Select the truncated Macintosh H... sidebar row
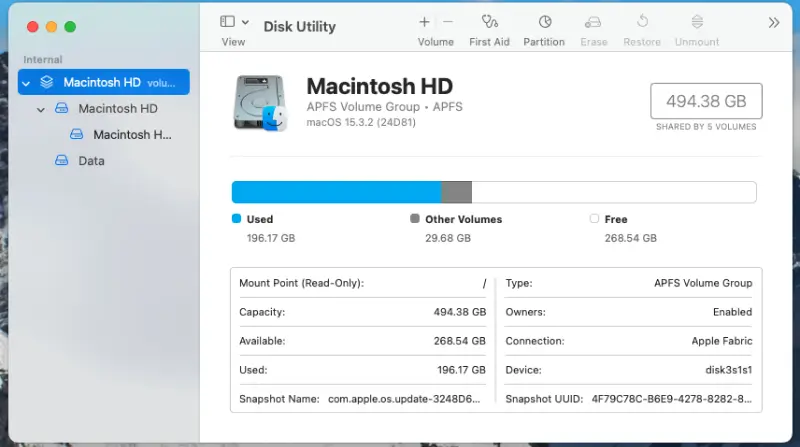The width and height of the screenshot is (800, 447). coord(104,135)
